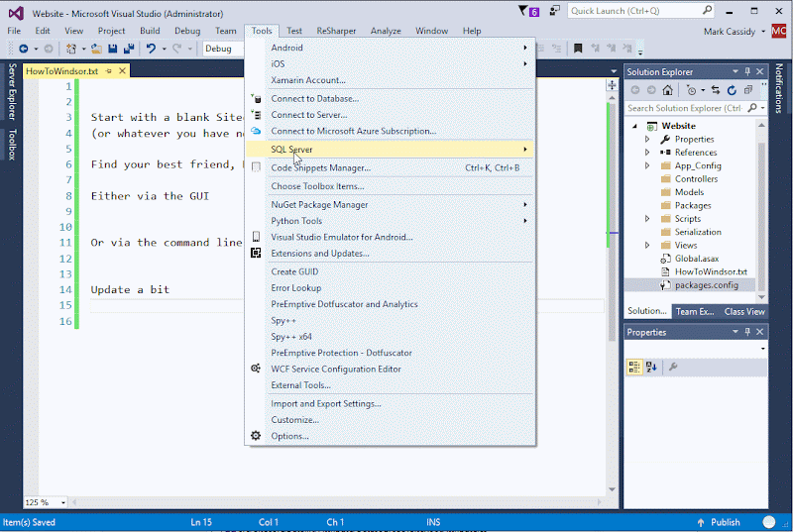Click the notifications flag icon
Screen dimensions: 793x532
(524, 11)
